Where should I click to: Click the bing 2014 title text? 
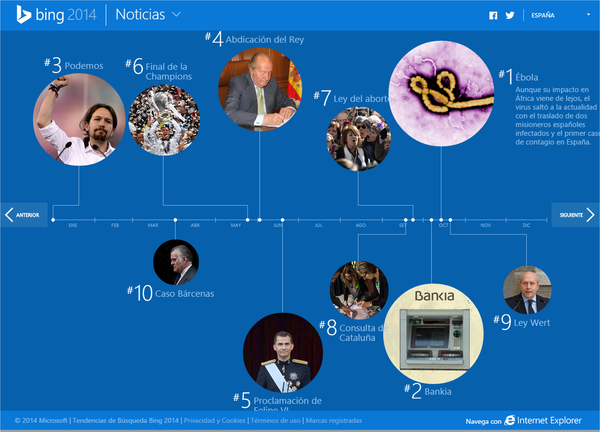(x=66, y=15)
